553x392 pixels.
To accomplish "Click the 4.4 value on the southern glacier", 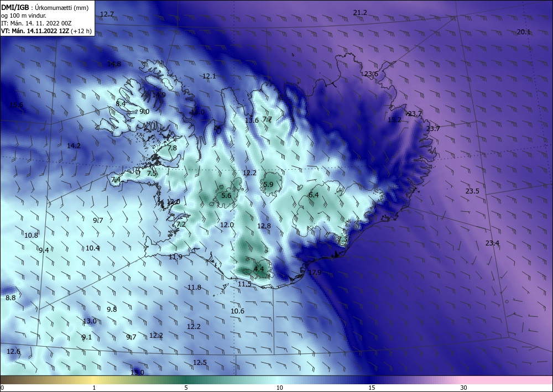I will click(259, 269).
